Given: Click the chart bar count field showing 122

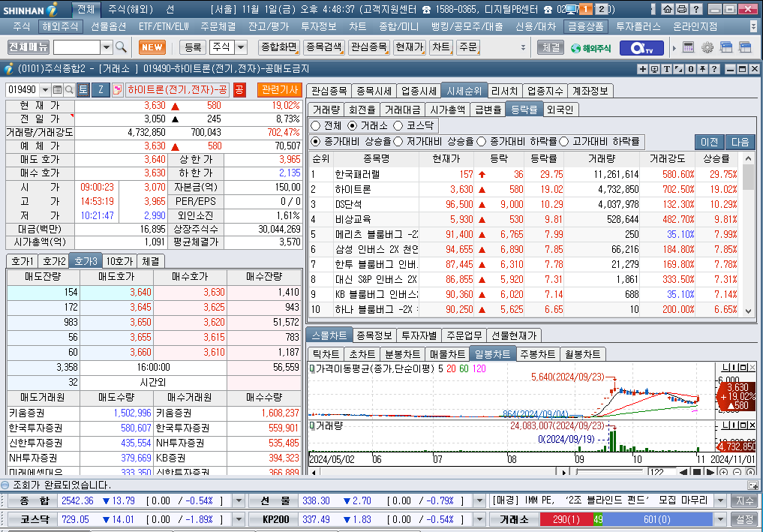Looking at the screenshot, I should point(661,472).
